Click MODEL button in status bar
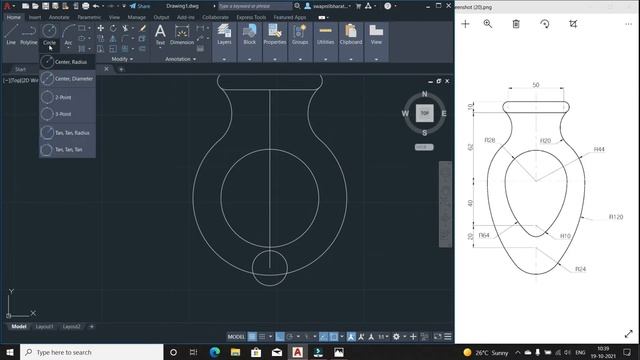This screenshot has height=360, width=640. [236, 337]
